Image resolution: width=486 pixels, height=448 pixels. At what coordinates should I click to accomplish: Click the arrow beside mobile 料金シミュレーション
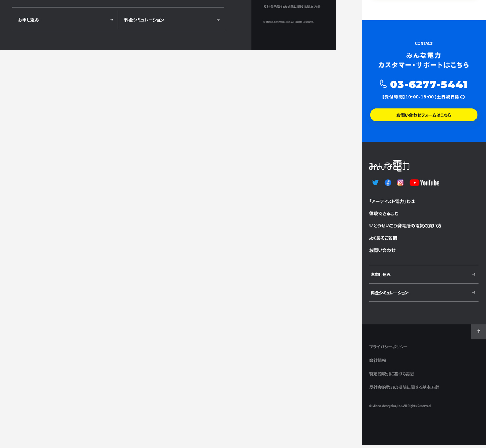474,293
